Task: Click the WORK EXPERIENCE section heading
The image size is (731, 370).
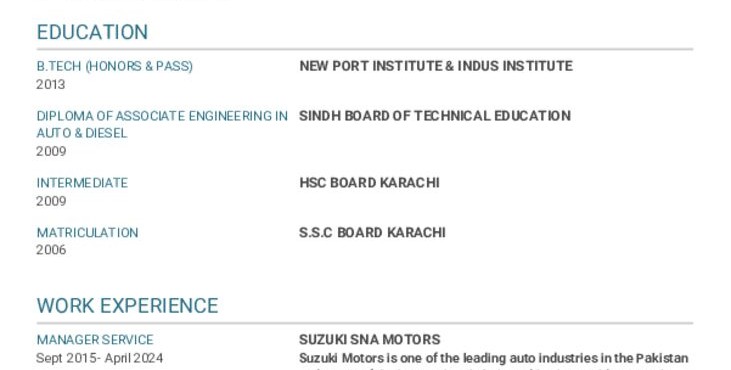Action: click(x=127, y=306)
